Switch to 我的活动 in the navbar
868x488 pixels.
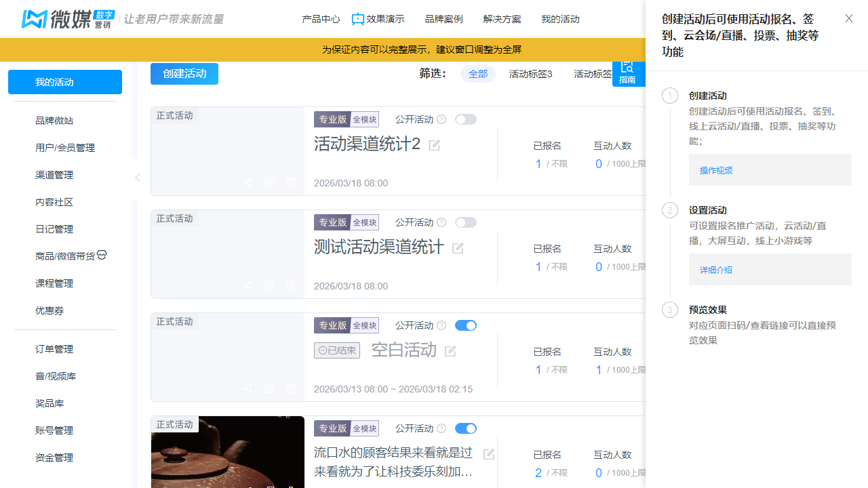pos(560,19)
